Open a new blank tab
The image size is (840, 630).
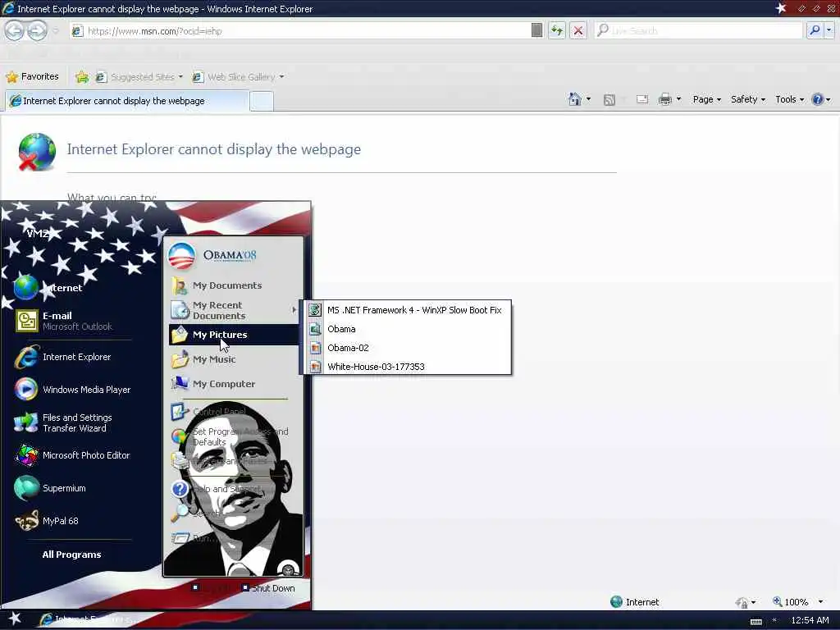(x=262, y=101)
